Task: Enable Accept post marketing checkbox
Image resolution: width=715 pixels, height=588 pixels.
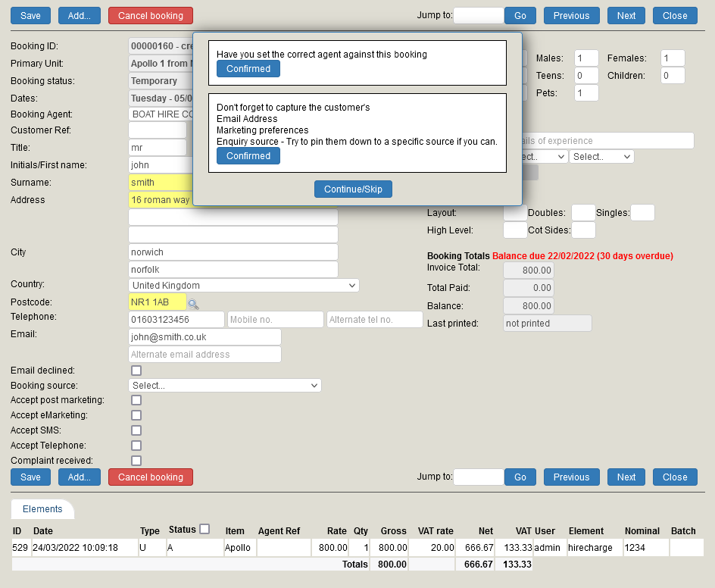Action: [x=136, y=400]
